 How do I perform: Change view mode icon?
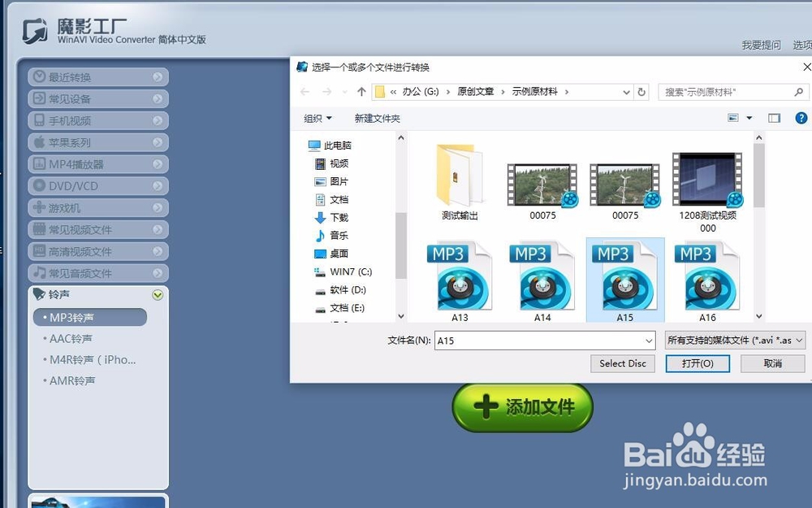pos(733,118)
